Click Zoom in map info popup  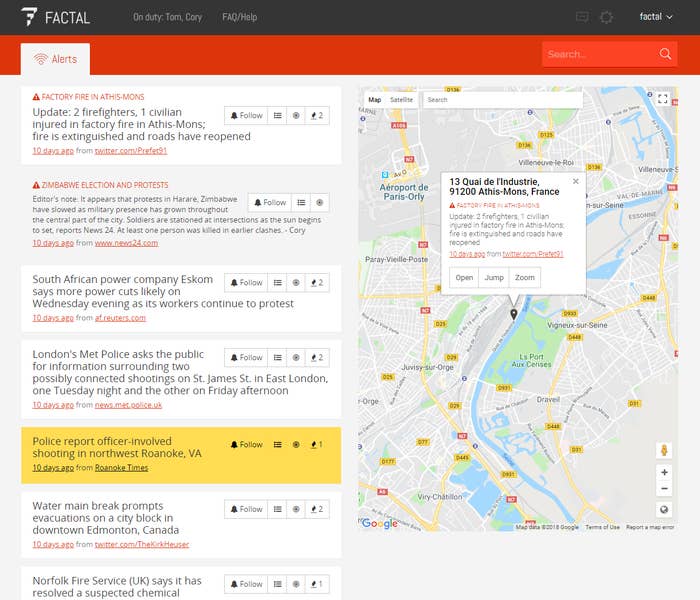(525, 278)
